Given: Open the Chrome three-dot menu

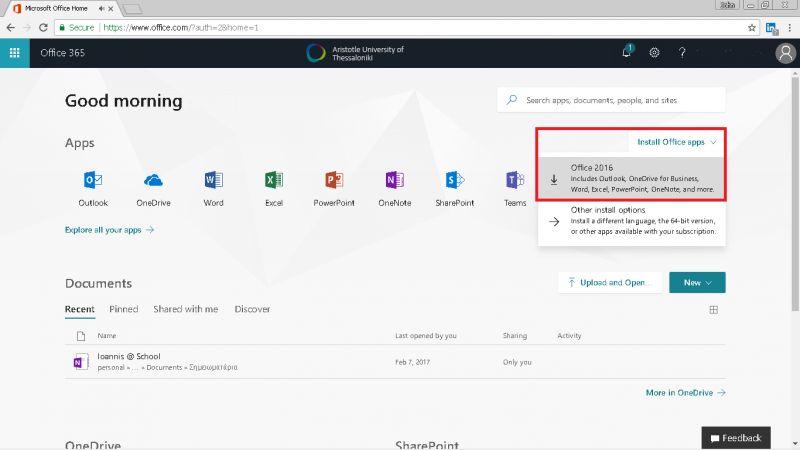Looking at the screenshot, I should click(790, 28).
